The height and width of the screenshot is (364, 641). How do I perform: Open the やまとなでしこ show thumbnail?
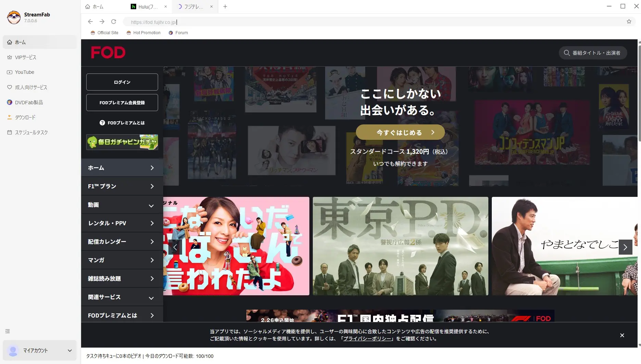pos(564,246)
